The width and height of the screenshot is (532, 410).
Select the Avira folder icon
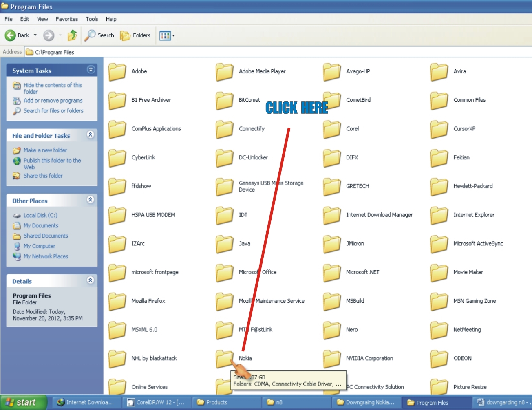click(x=439, y=72)
